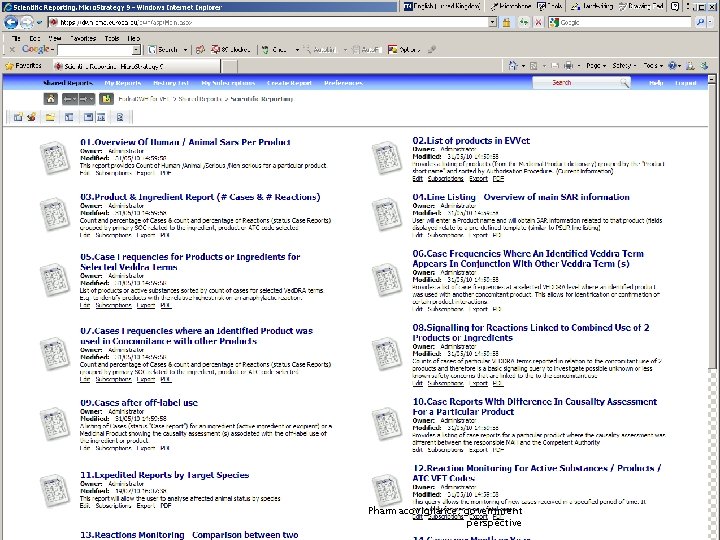Open a new blank browser tab

[x=230, y=67]
